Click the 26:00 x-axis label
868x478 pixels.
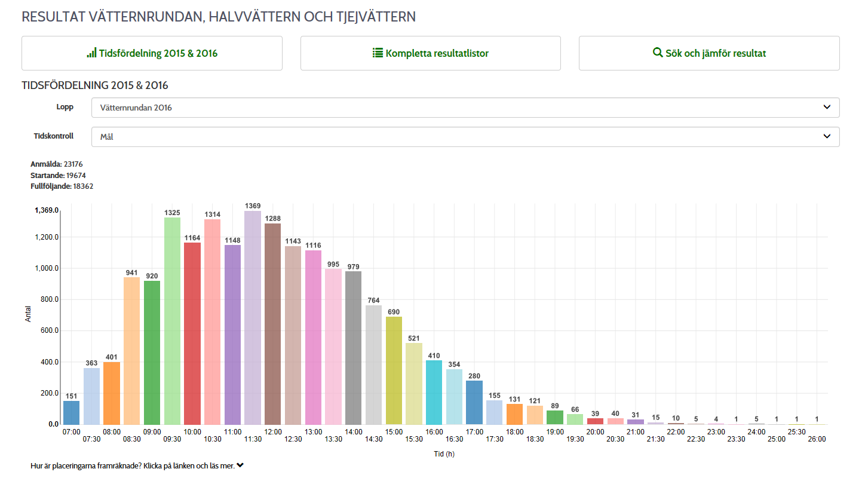click(x=817, y=439)
